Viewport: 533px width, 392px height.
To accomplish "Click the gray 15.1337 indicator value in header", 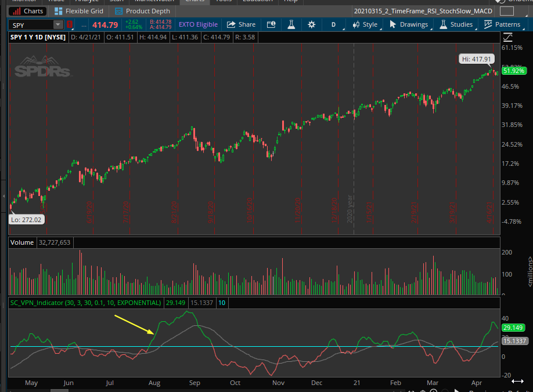I will pyautogui.click(x=201, y=303).
